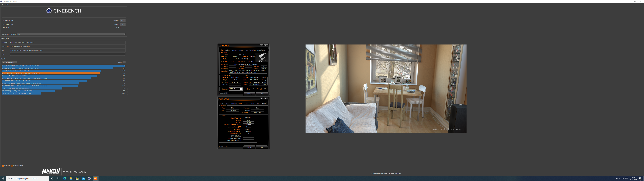Expand Minimum Test Duration dropdown
The image size is (644, 181).
click(71, 34)
